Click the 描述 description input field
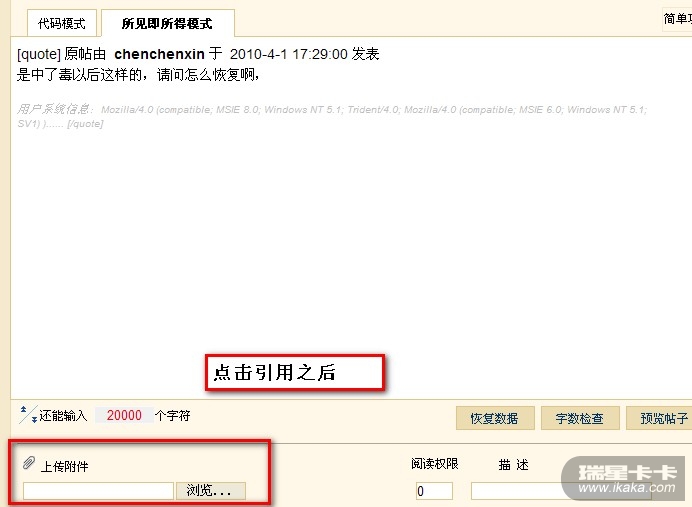This screenshot has width=692, height=507. coord(560,491)
